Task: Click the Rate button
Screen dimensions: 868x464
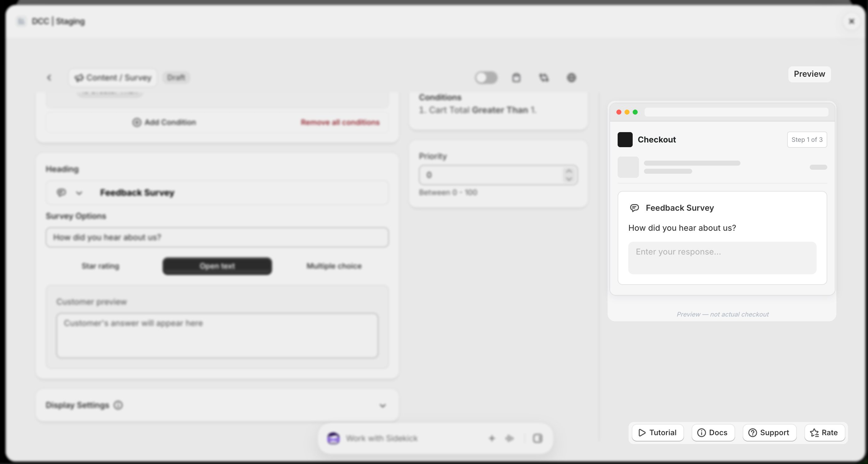Action: 824,433
